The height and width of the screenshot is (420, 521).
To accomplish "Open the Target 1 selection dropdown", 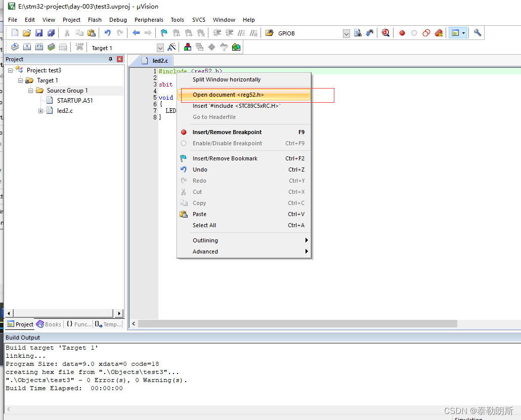I will (160, 48).
